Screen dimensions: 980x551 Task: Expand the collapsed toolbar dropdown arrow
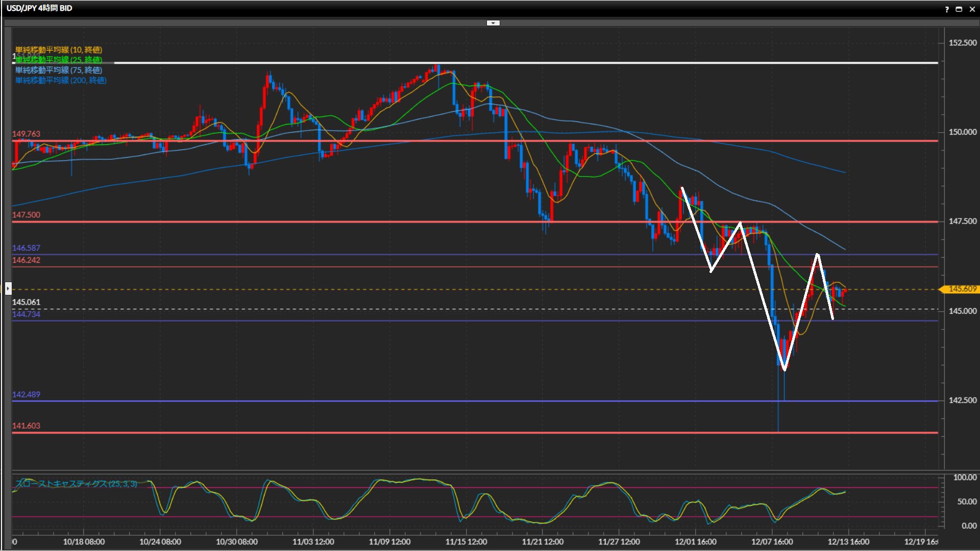tap(493, 23)
